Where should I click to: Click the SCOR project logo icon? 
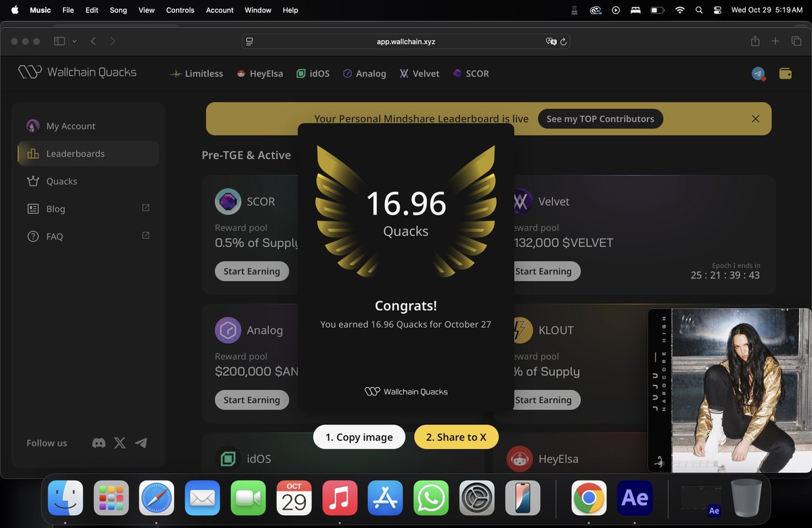click(228, 201)
